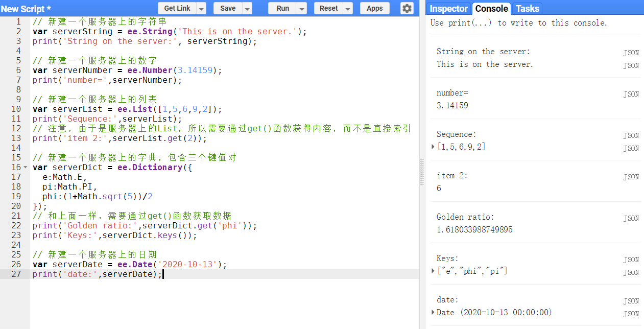The image size is (644, 329).
Task: Expand the Keys array output
Action: tap(434, 271)
